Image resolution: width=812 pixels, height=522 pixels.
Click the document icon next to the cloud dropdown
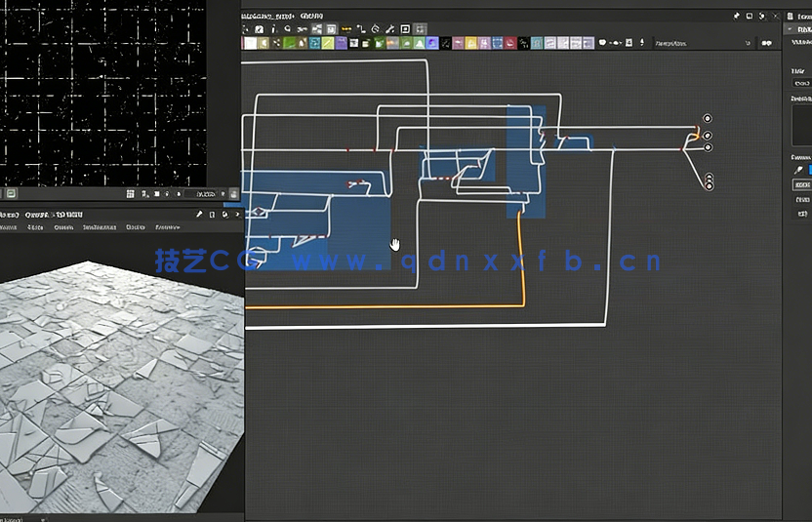click(x=629, y=43)
